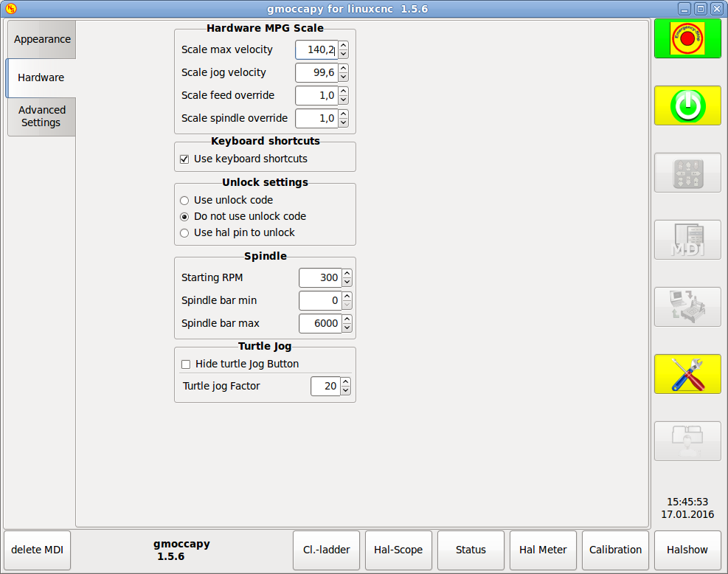Enable Hide turtle Jog Button checkbox

pos(186,364)
